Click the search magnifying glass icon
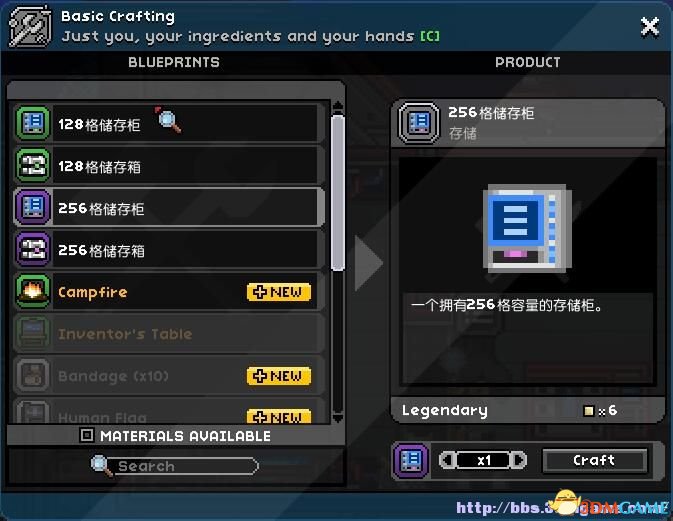The image size is (673, 521). coord(101,466)
